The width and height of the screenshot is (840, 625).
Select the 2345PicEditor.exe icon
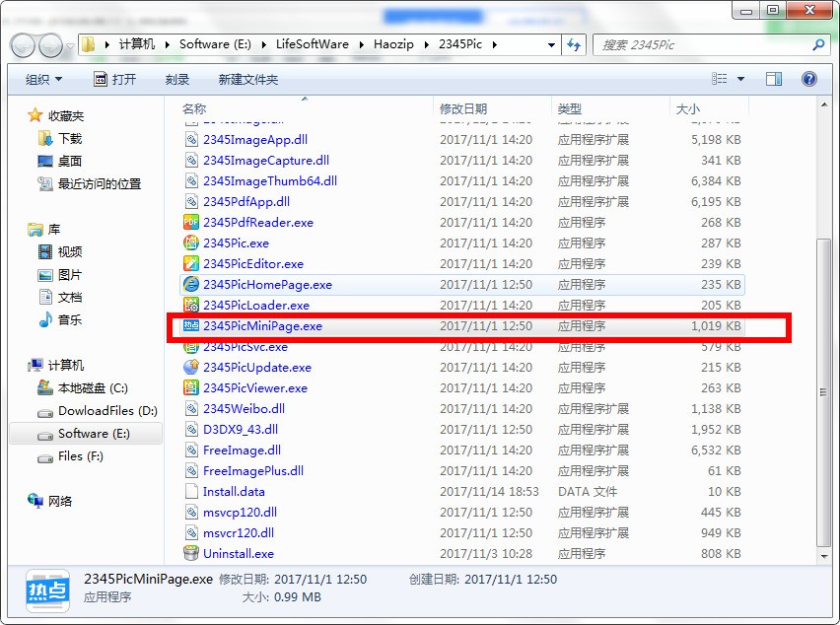click(190, 263)
